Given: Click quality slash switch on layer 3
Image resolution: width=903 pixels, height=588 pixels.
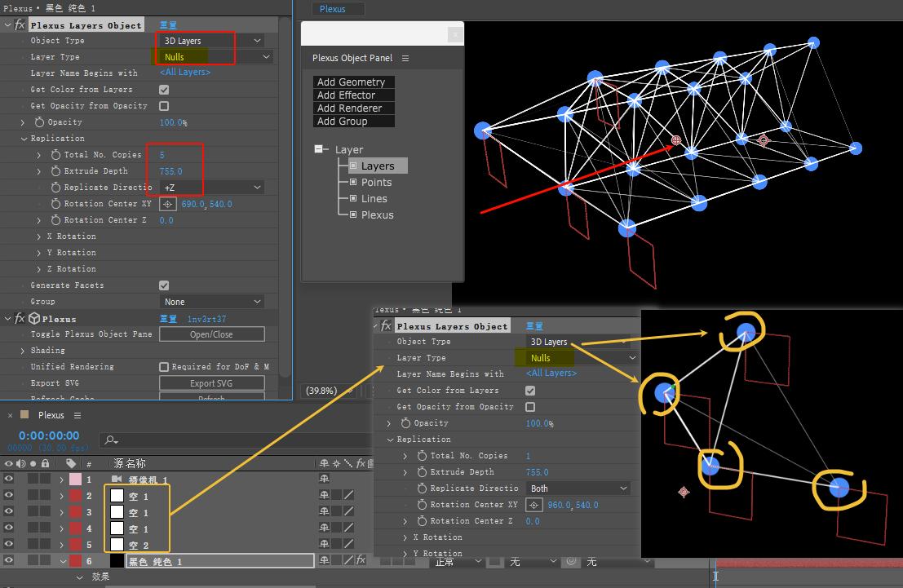Looking at the screenshot, I should [x=348, y=511].
